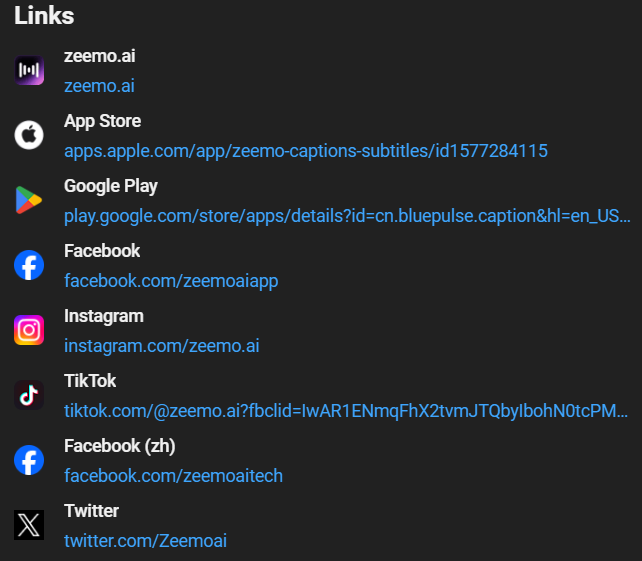Screen dimensions: 642x561
Task: Click the Google Play triangle icon
Action: [x=29, y=200]
